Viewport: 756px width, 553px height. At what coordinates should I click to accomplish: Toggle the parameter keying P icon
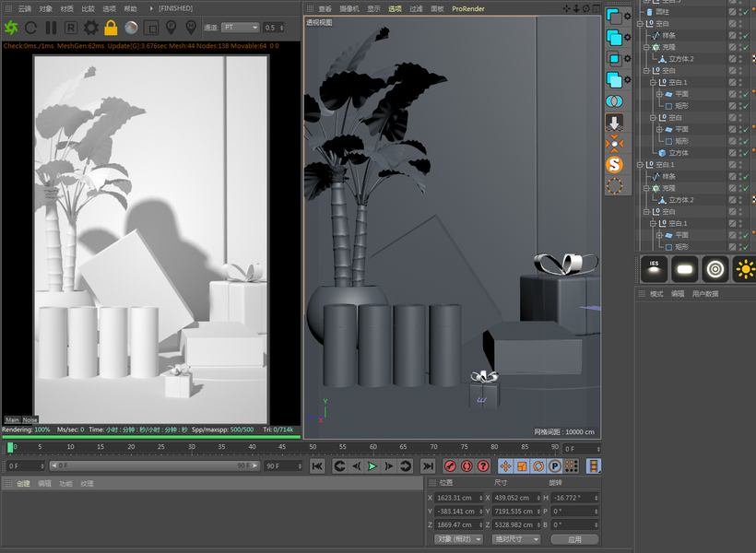(555, 466)
